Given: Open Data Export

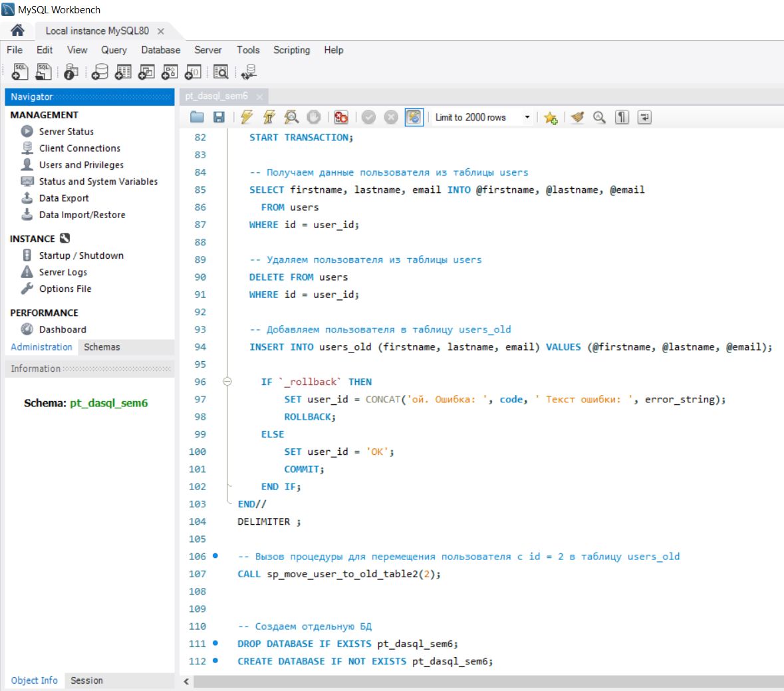Looking at the screenshot, I should coord(63,198).
